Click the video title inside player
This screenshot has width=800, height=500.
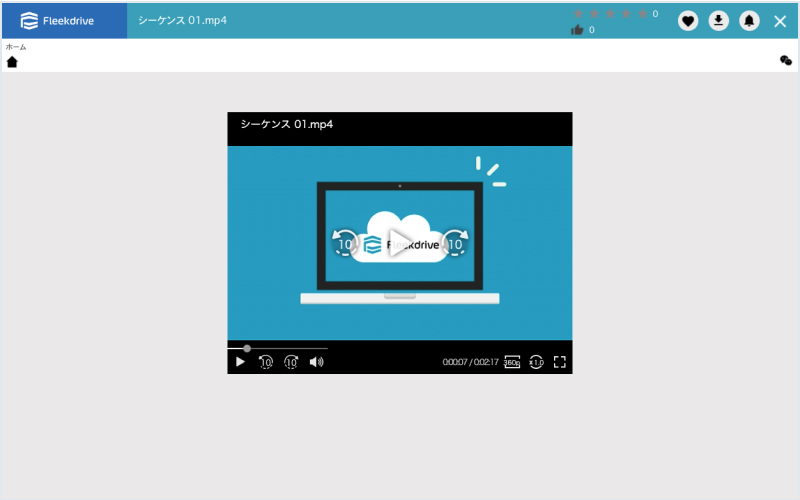pos(287,124)
